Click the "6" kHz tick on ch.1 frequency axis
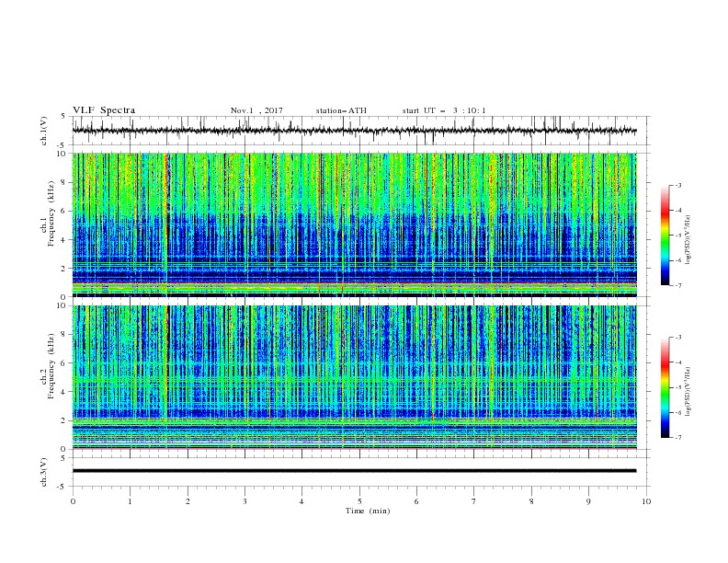 coord(63,211)
